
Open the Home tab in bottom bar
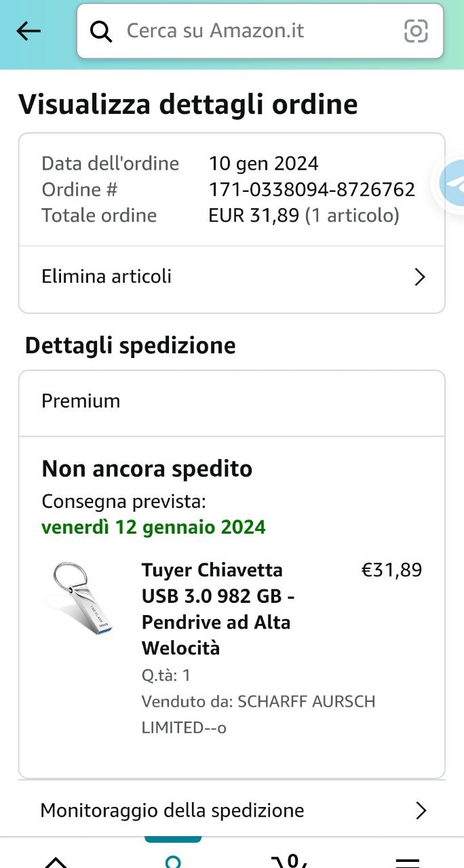[56, 861]
